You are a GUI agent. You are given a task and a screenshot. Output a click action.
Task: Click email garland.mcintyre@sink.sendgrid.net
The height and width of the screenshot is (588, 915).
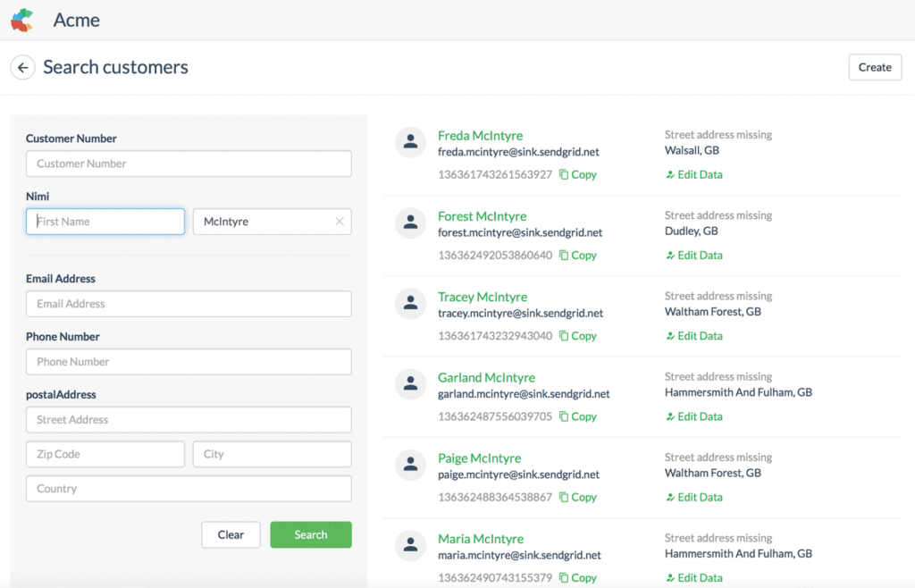click(524, 394)
